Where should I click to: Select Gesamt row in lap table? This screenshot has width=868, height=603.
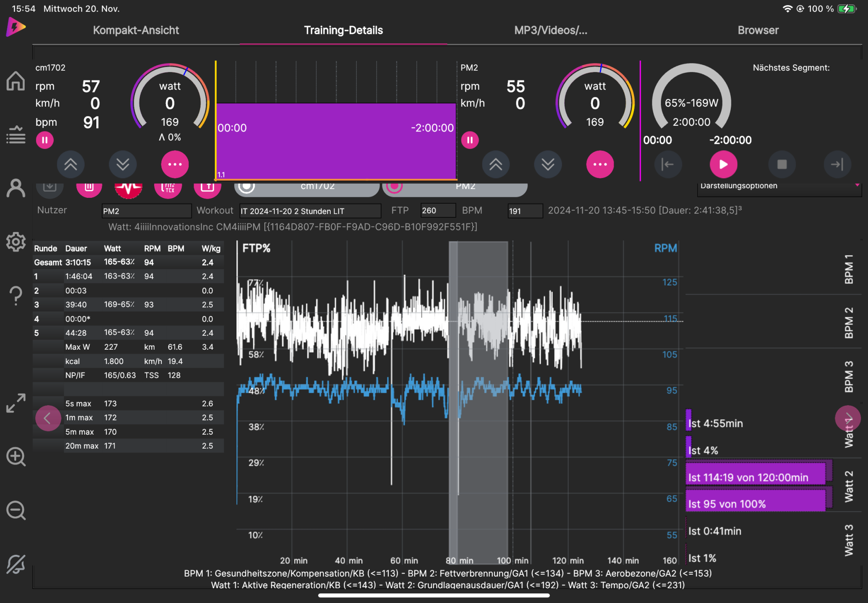(x=128, y=262)
